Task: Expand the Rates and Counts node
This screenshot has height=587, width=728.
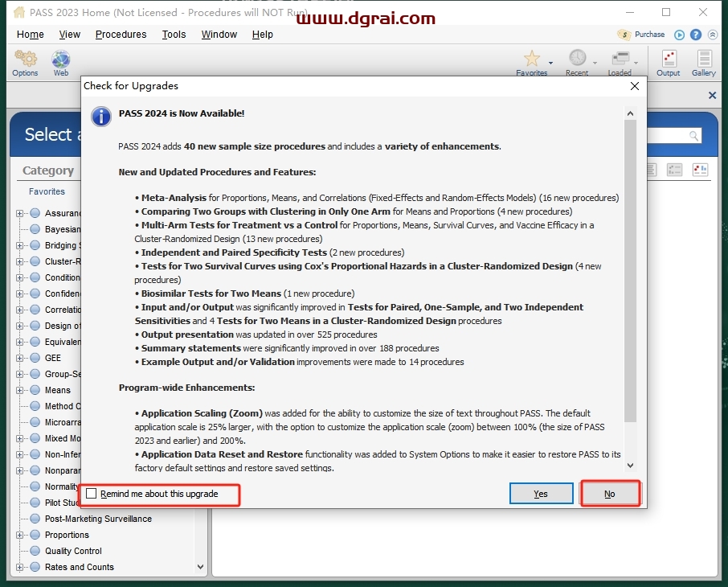Action: point(19,567)
